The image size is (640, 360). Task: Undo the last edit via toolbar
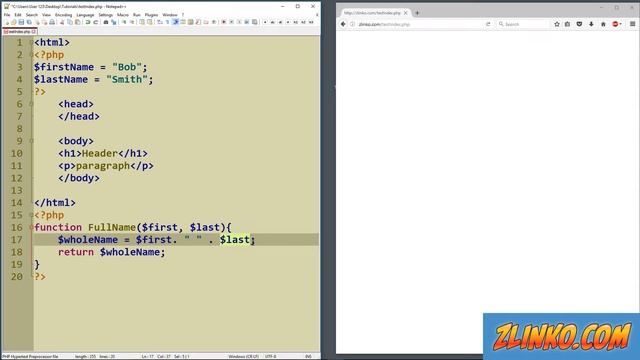(x=88, y=22)
